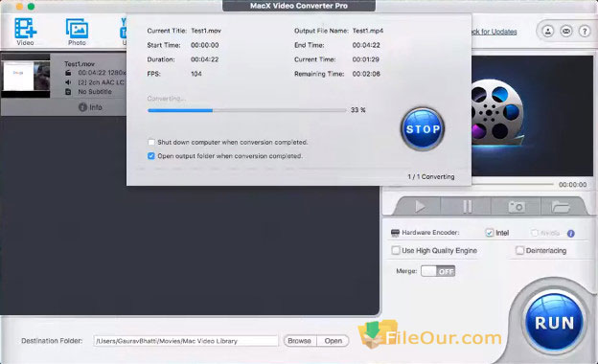Image resolution: width=598 pixels, height=364 pixels.
Task: Select the Test1.mov video thumbnail
Action: [x=26, y=77]
